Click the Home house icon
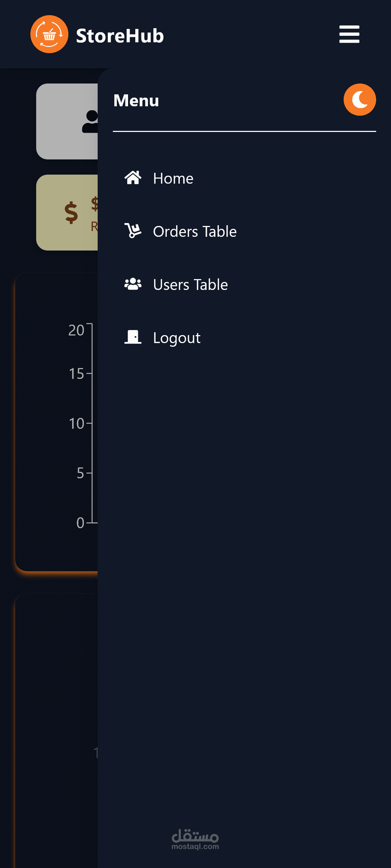Screen dimensions: 391x868 click(133, 178)
